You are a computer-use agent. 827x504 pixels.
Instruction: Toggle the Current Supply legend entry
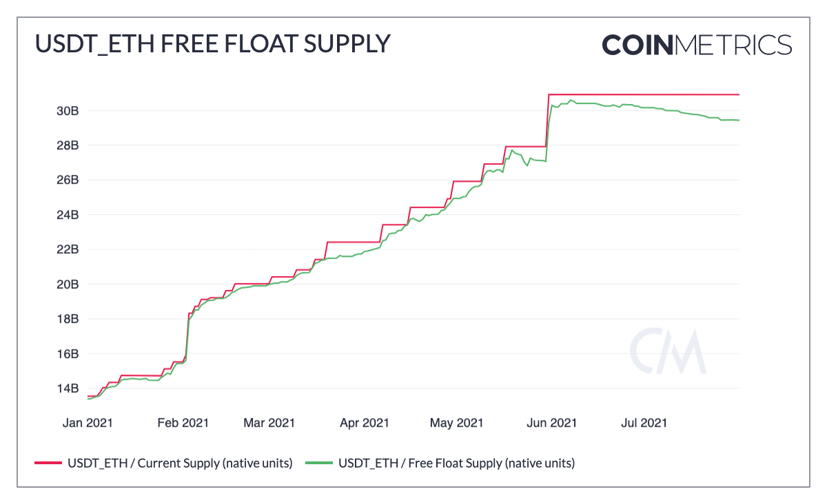tap(163, 463)
